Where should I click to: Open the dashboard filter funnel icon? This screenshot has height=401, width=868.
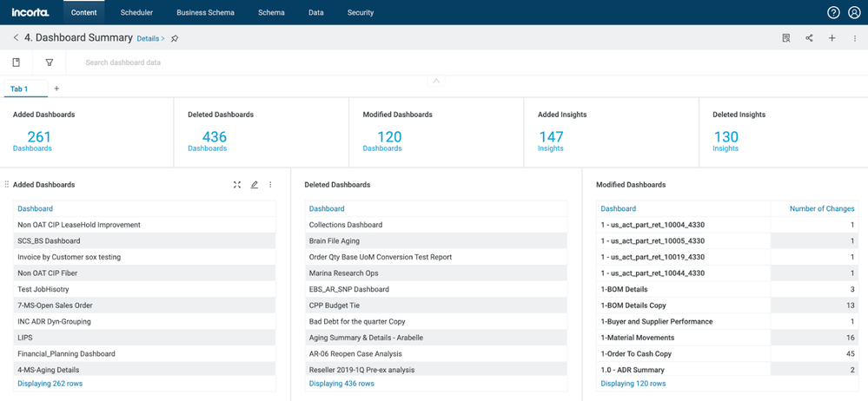(x=50, y=62)
